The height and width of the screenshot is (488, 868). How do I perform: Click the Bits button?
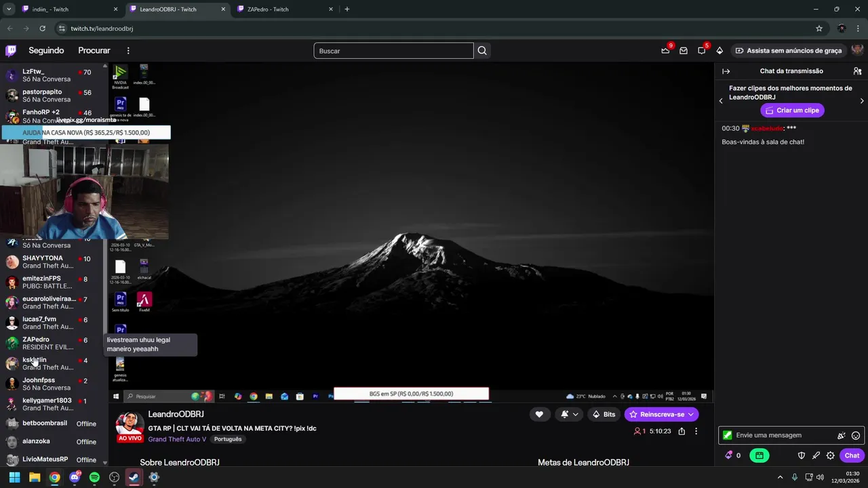[x=604, y=414]
